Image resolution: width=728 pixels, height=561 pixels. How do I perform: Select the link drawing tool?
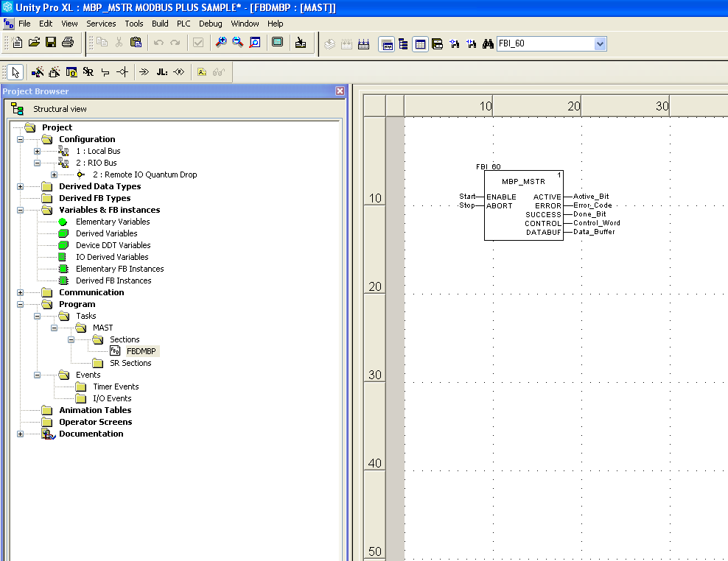pos(105,72)
